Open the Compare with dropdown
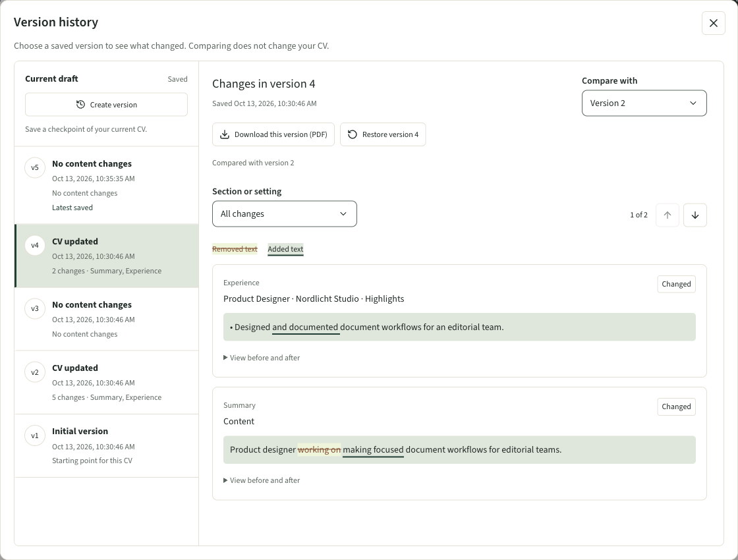This screenshot has width=738, height=560. point(644,103)
